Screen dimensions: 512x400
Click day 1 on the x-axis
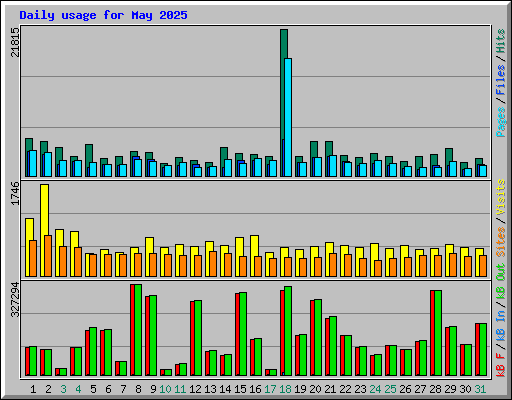[x=33, y=389]
